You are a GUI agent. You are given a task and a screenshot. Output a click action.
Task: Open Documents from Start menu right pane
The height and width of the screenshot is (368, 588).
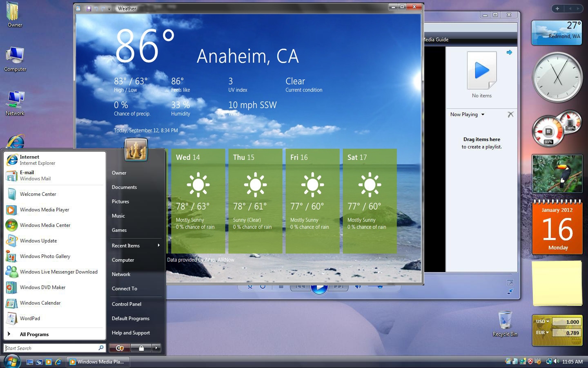(x=124, y=187)
